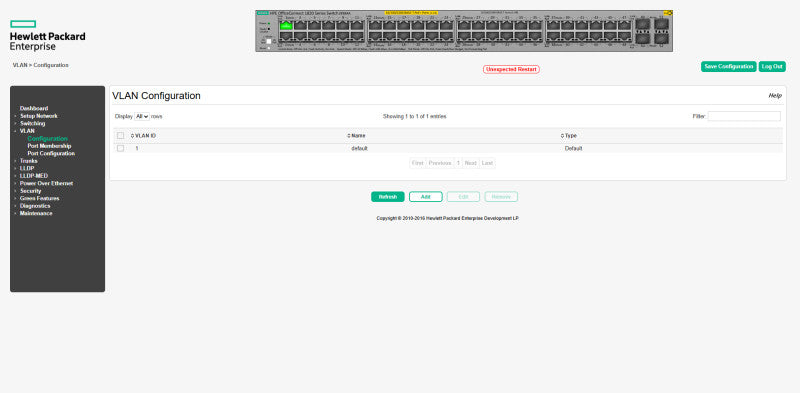Expand the Diagnostics menu
This screenshot has width=800, height=393.
coord(35,206)
